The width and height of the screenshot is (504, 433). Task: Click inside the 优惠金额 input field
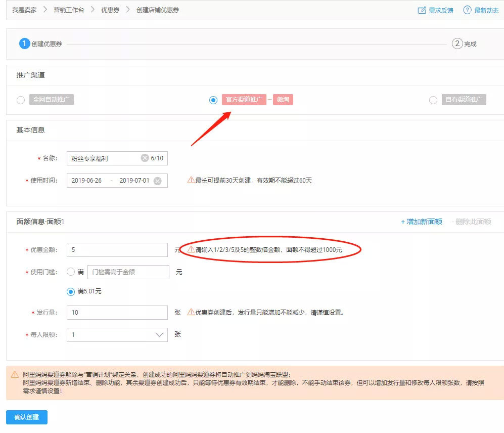[x=116, y=249]
